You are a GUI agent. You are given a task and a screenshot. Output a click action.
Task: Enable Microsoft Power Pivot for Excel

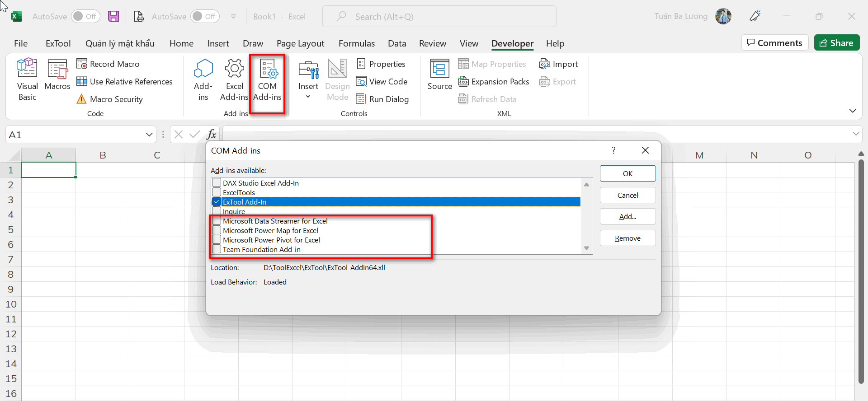coord(217,240)
